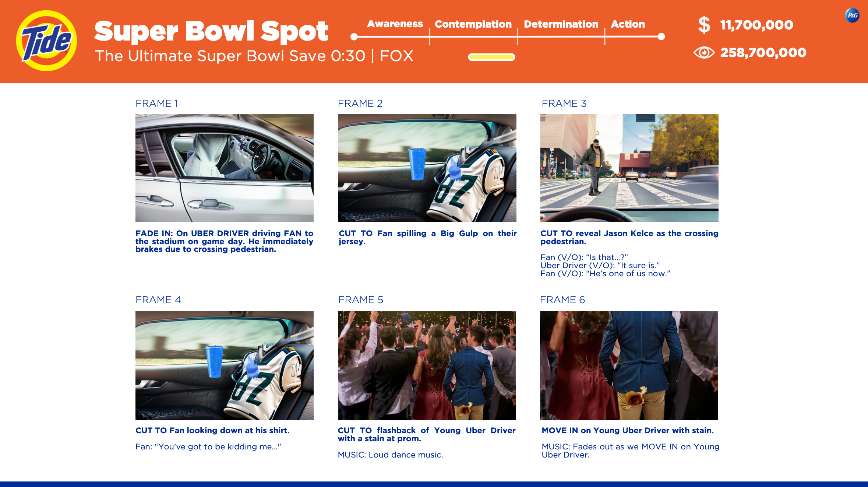868x487 pixels.
Task: Click the funnel timeline start dot
Action: [354, 36]
